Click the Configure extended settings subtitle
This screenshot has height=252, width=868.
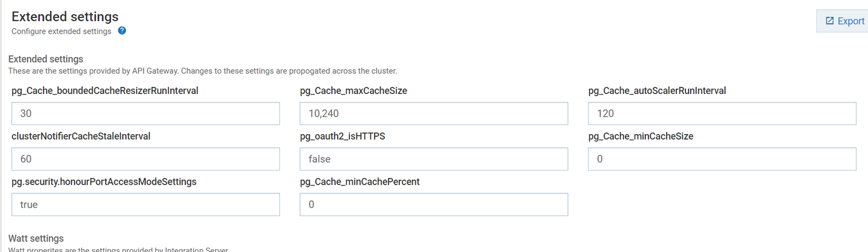click(x=61, y=31)
